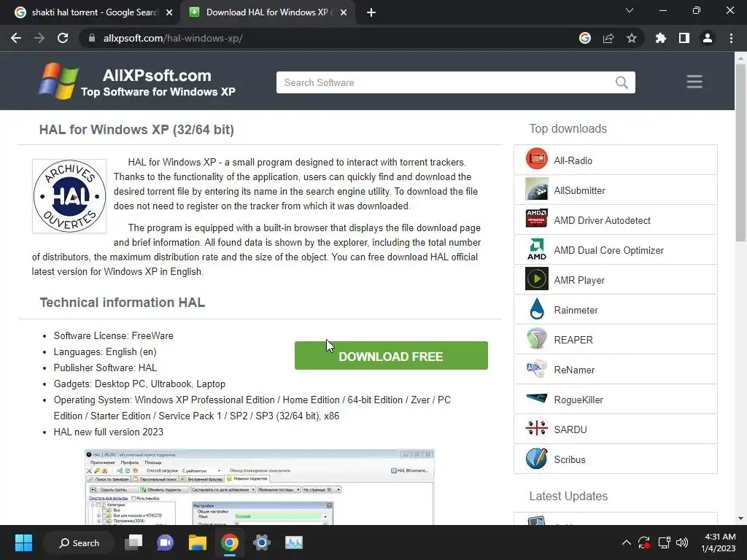Viewport: 747px width, 560px height.
Task: Open RogueKiller link
Action: pyautogui.click(x=578, y=400)
